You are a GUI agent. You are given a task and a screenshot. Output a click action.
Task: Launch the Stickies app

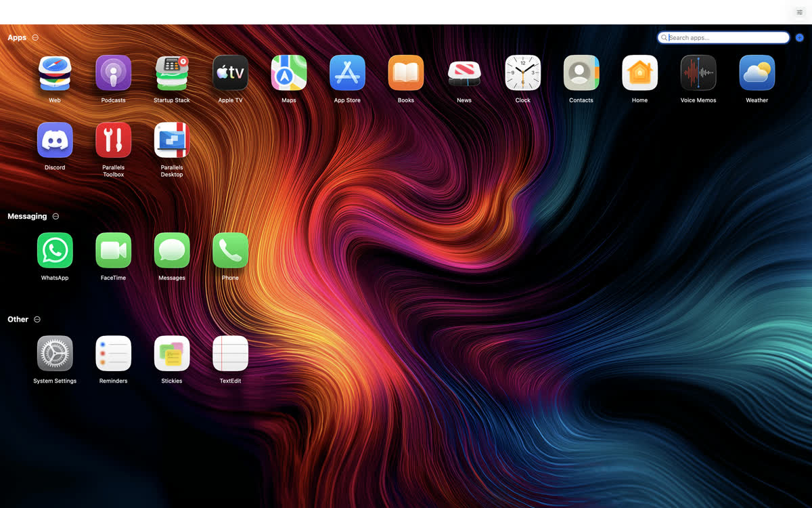(x=172, y=354)
